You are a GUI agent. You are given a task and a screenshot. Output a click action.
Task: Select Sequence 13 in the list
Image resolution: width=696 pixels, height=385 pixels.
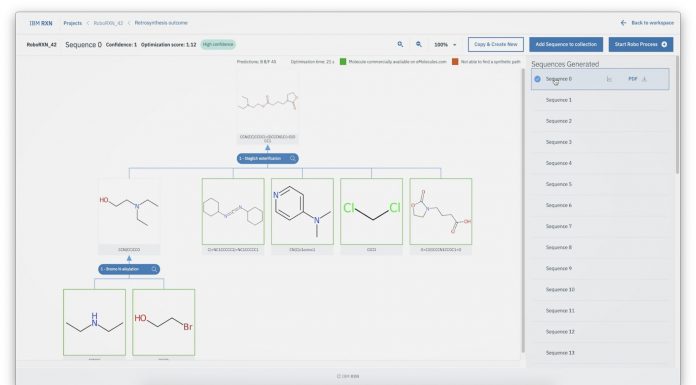(600, 353)
